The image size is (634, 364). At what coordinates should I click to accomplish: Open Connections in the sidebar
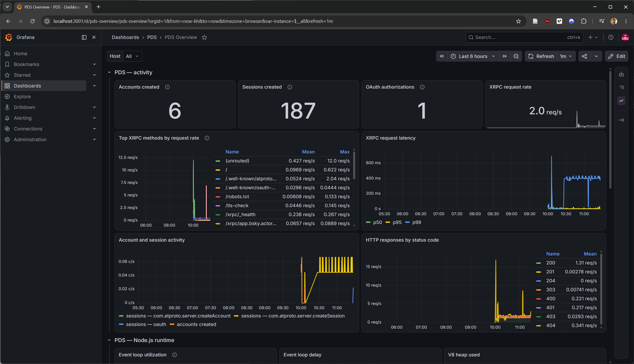coord(28,129)
